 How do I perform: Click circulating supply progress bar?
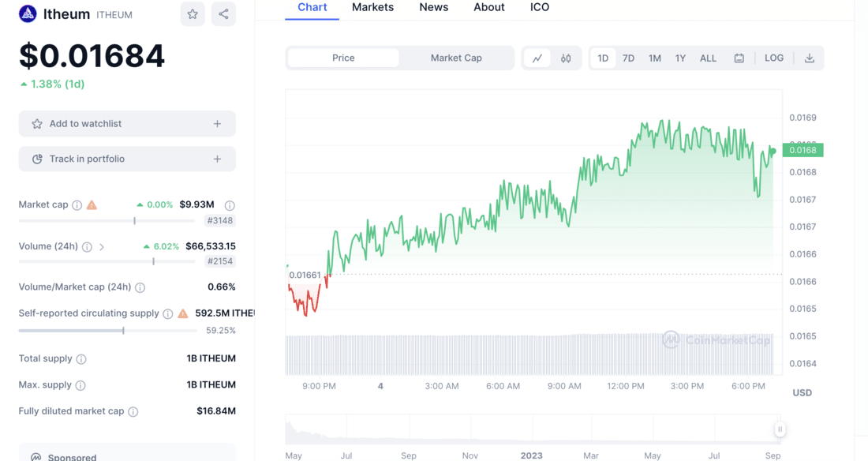click(107, 331)
